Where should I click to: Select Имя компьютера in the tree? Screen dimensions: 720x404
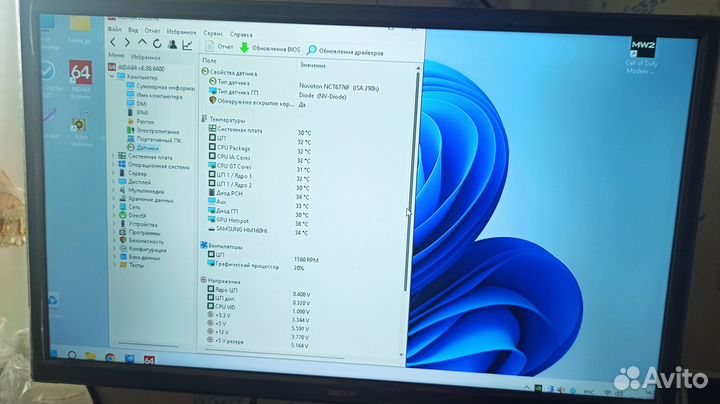(x=159, y=96)
